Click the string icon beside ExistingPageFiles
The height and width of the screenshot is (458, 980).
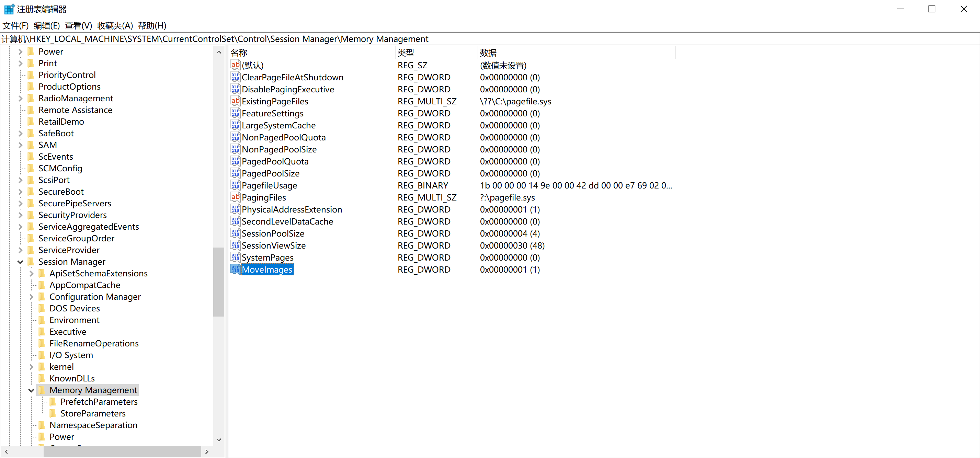click(235, 101)
